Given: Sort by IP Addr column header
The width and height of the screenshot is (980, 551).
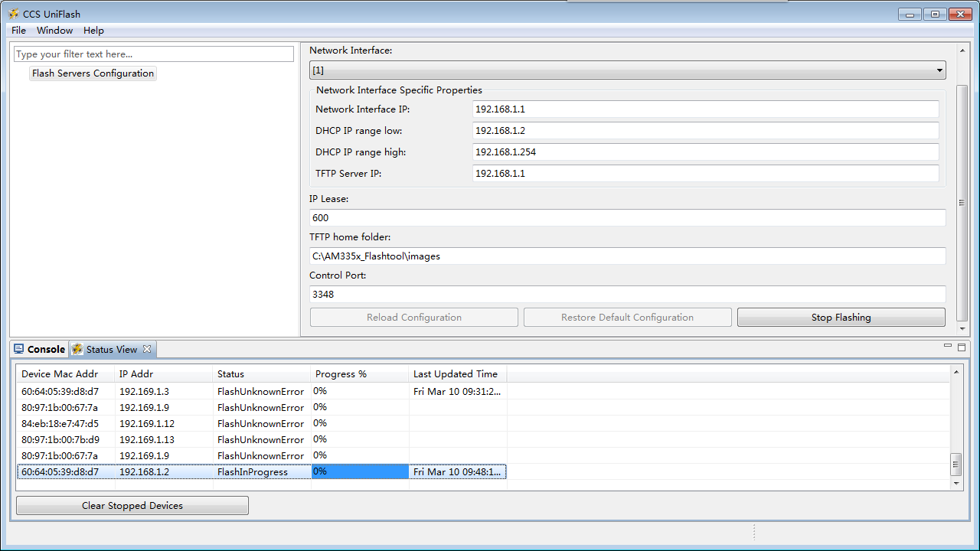Looking at the screenshot, I should pos(164,374).
